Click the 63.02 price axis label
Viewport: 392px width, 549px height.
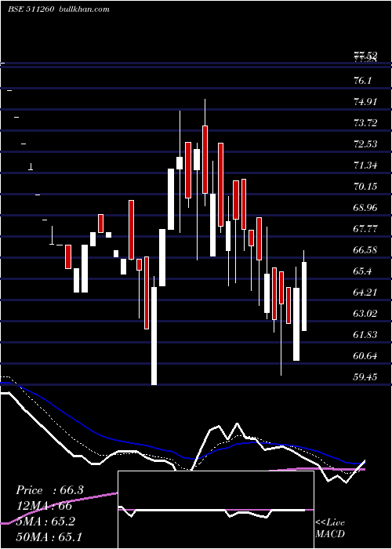pos(365,314)
